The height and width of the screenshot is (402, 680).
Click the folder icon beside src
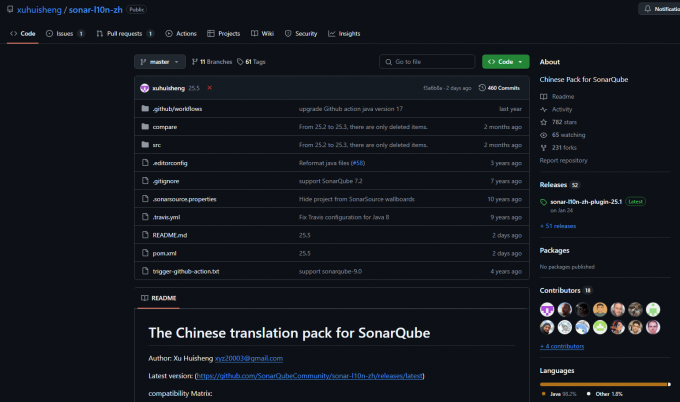(x=145, y=144)
